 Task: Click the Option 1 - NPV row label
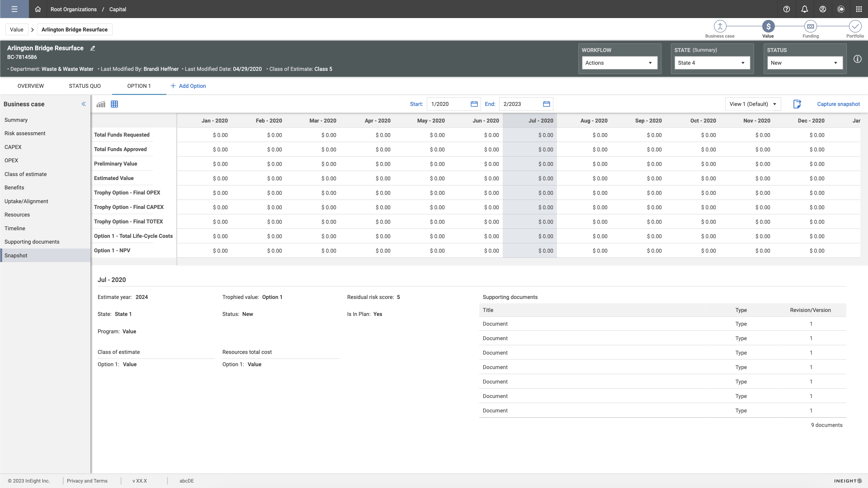112,251
